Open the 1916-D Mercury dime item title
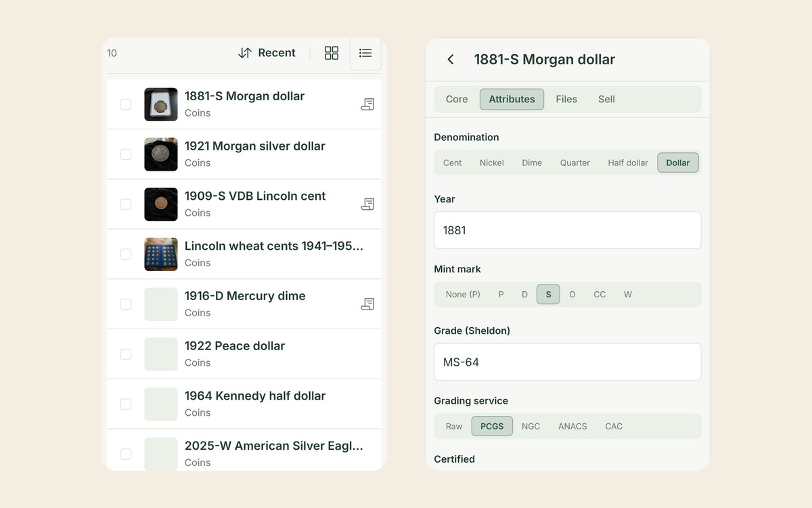The image size is (812, 508). (x=245, y=296)
